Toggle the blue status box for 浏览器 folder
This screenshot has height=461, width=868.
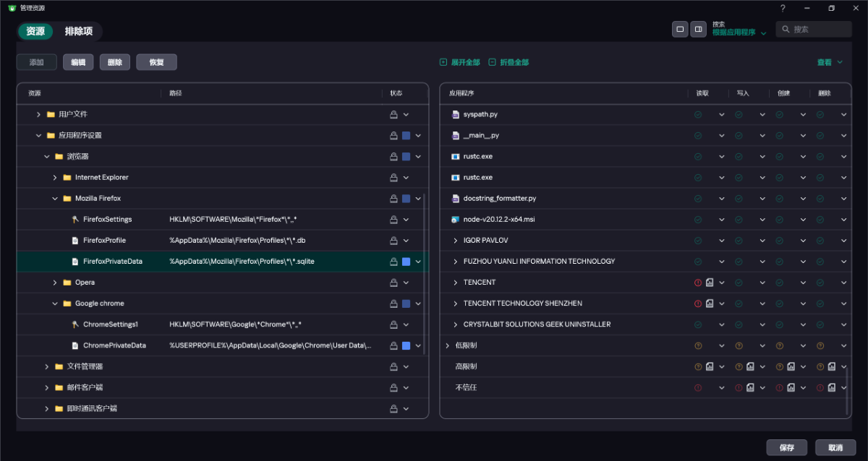pos(406,157)
